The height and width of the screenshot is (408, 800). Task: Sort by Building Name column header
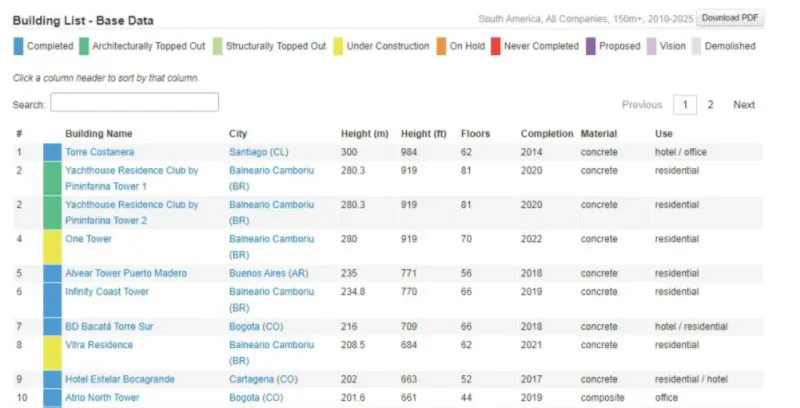click(x=98, y=134)
